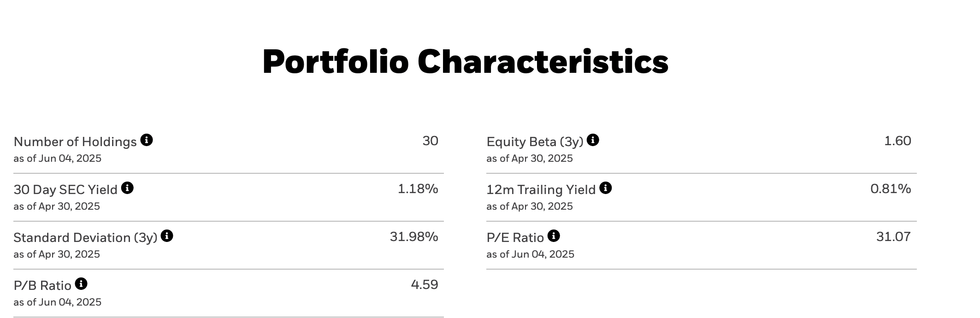This screenshot has height=318, width=980.
Task: Click the Number of Holdings label
Action: point(75,141)
